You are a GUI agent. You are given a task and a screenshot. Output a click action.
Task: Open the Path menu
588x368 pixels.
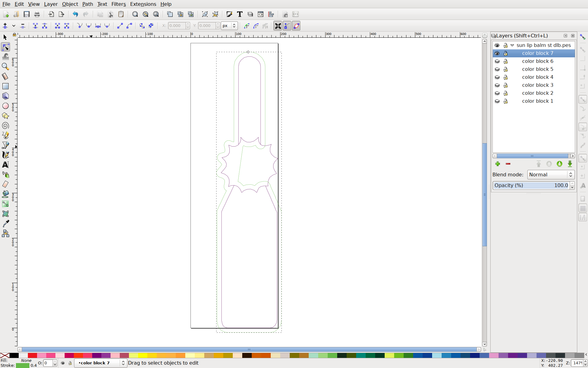click(x=88, y=4)
